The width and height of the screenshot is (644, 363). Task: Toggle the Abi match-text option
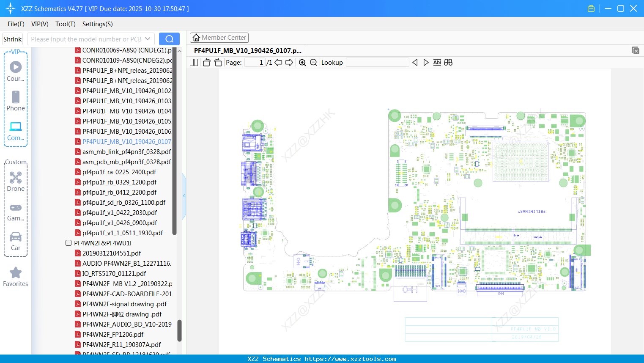tap(437, 63)
